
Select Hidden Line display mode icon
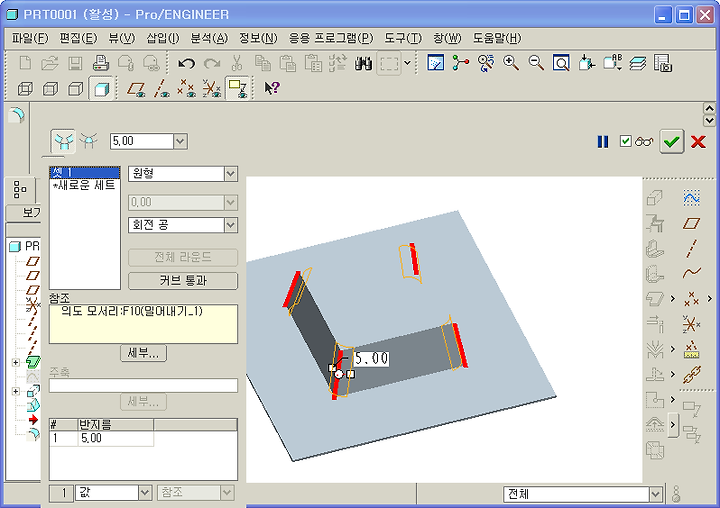50,88
